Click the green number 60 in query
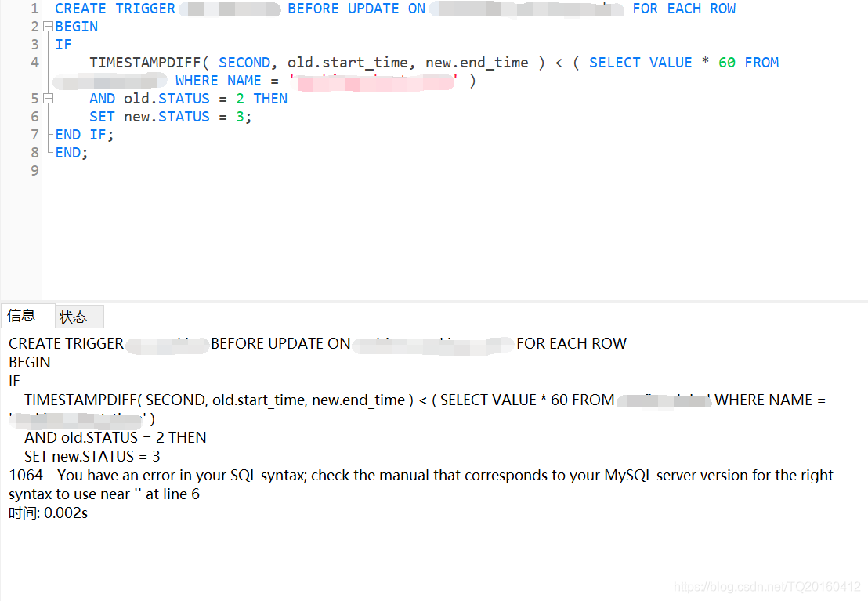This screenshot has width=868, height=601. point(727,63)
